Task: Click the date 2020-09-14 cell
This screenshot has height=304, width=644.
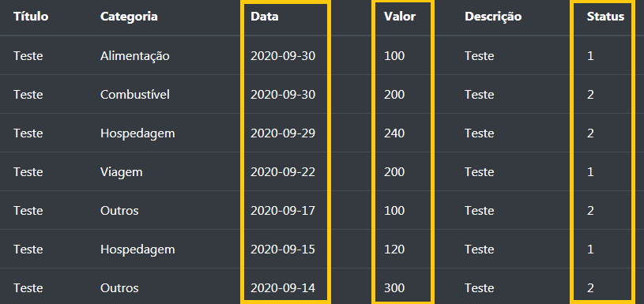Action: 283,288
